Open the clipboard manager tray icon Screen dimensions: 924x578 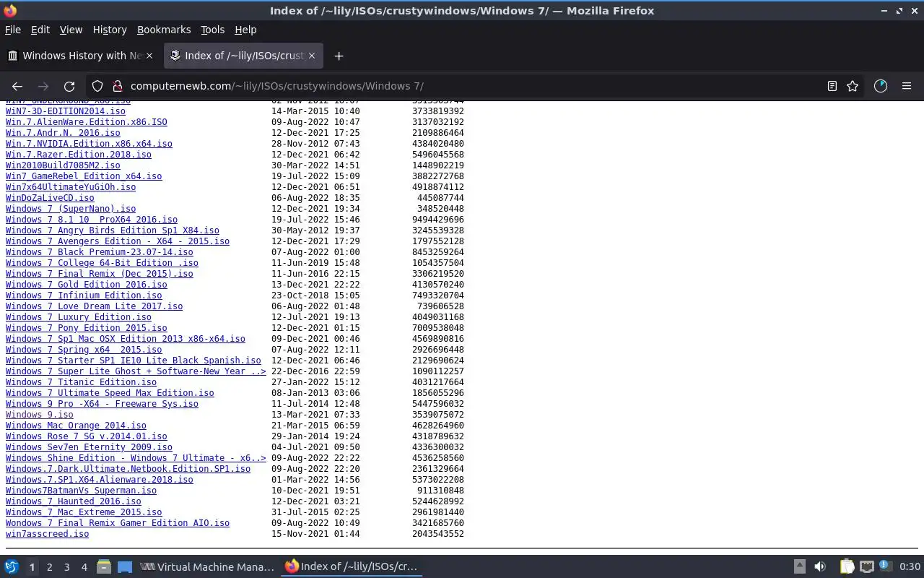click(x=846, y=567)
